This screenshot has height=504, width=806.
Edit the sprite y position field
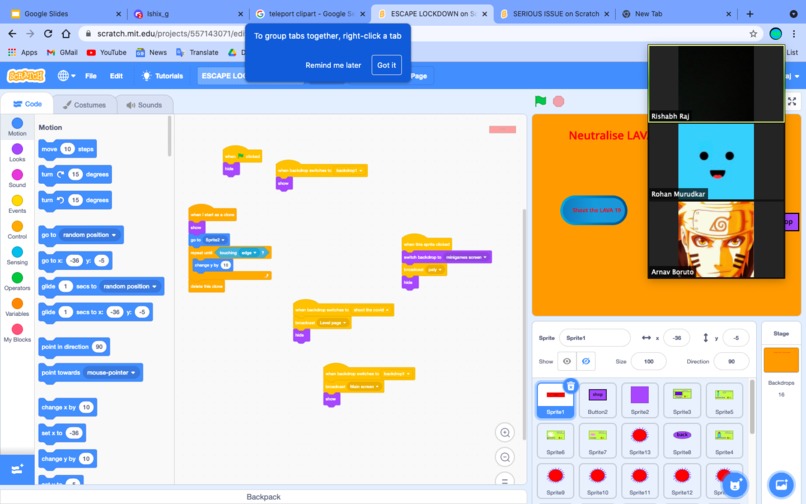(736, 338)
